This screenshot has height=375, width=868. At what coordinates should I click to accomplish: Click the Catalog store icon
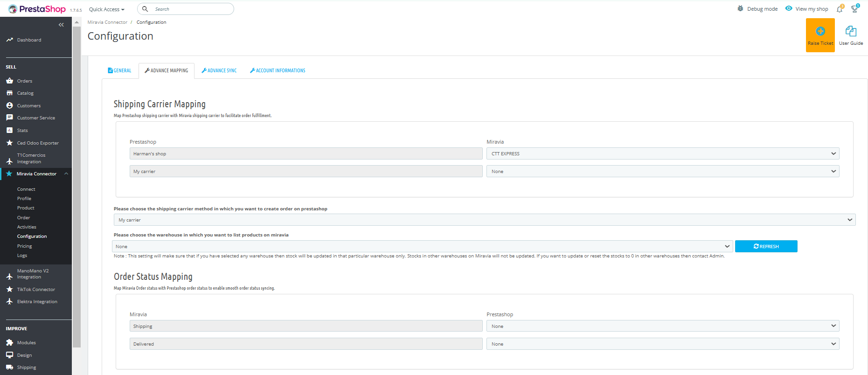pyautogui.click(x=9, y=93)
